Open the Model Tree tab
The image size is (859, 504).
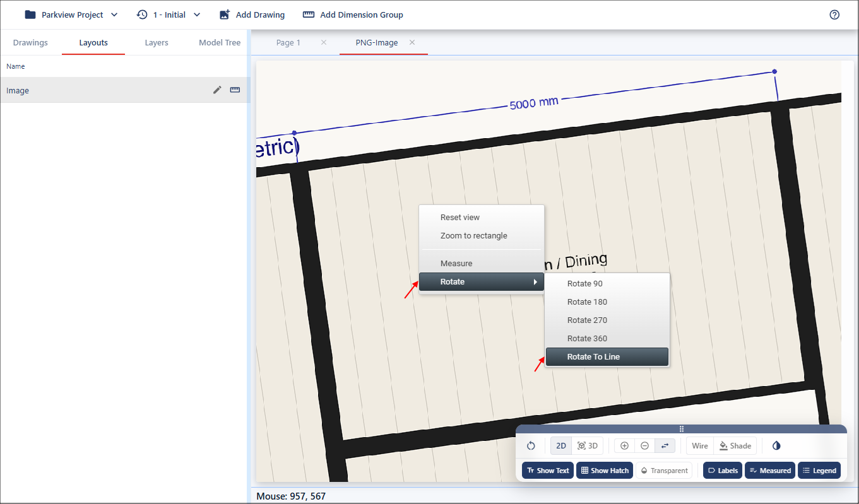point(220,43)
